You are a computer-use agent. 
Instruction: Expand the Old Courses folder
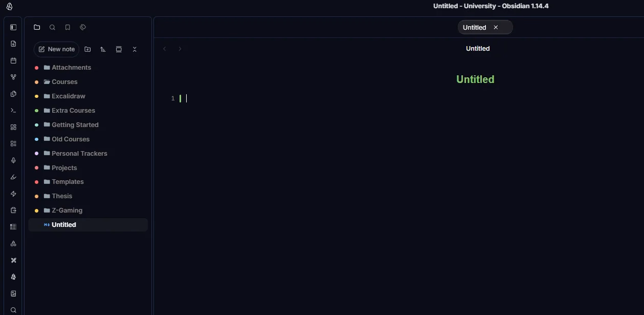(x=88, y=139)
